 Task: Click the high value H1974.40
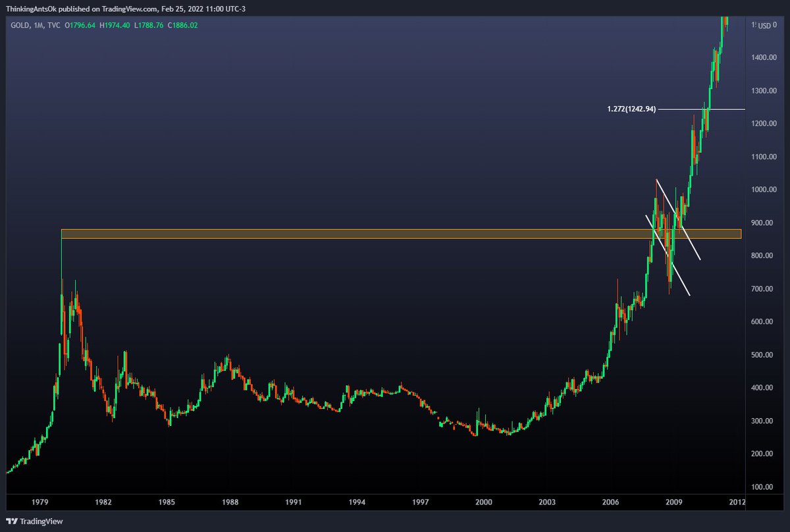pyautogui.click(x=115, y=25)
